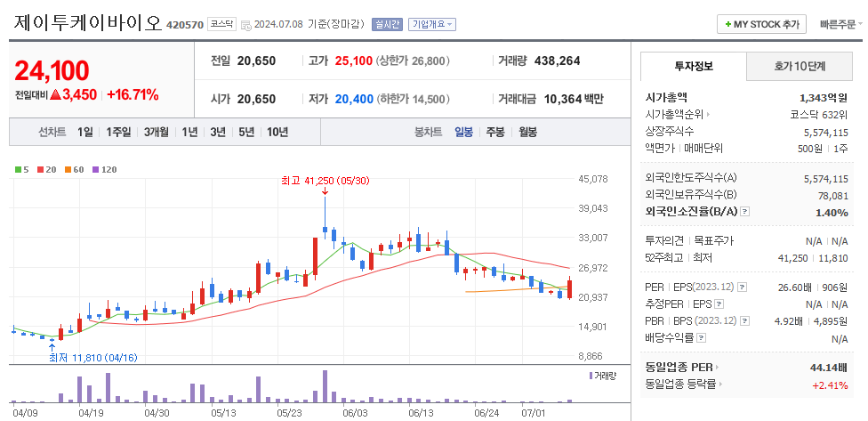Select the 10년 line chart period
The width and height of the screenshot is (868, 421).
click(277, 132)
